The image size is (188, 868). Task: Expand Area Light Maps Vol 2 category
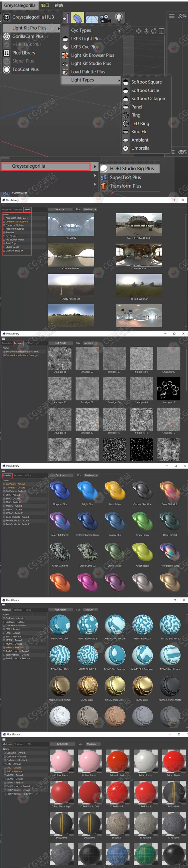(x=4, y=218)
